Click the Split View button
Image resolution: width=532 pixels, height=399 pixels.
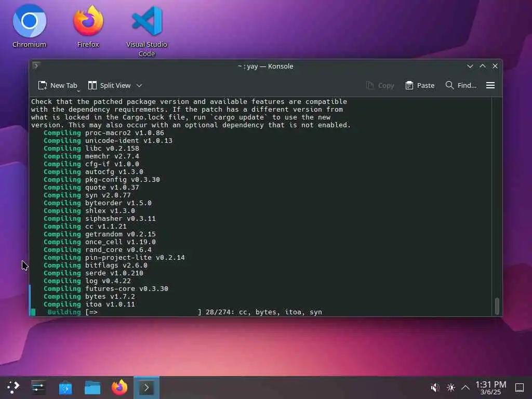109,86
